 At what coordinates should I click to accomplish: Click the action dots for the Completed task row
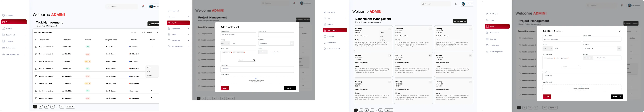coord(152,47)
